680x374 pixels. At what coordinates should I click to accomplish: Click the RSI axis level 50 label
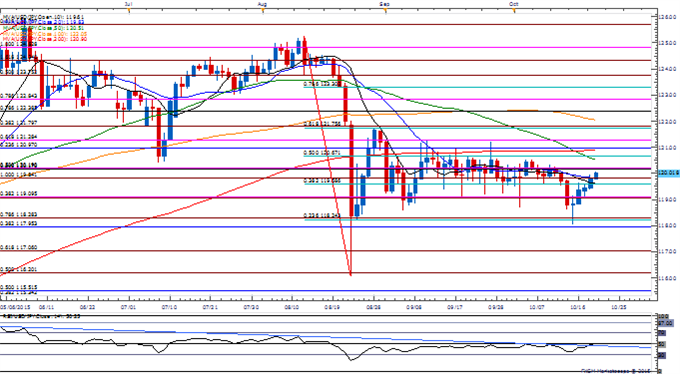(662, 344)
